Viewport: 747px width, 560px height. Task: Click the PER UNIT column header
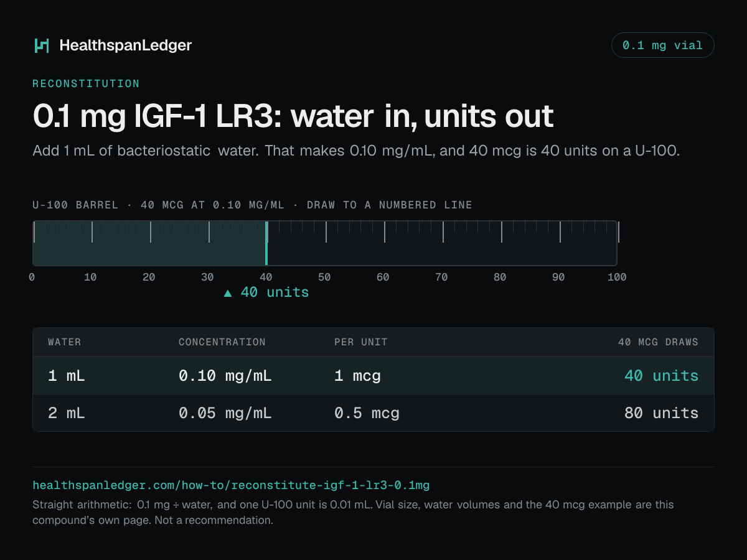point(361,342)
